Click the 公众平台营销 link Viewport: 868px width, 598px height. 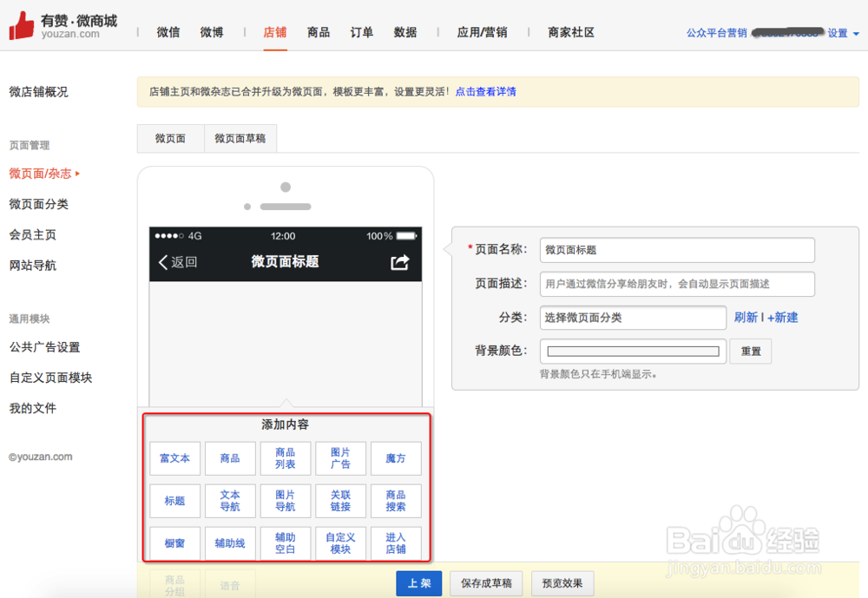tap(717, 33)
